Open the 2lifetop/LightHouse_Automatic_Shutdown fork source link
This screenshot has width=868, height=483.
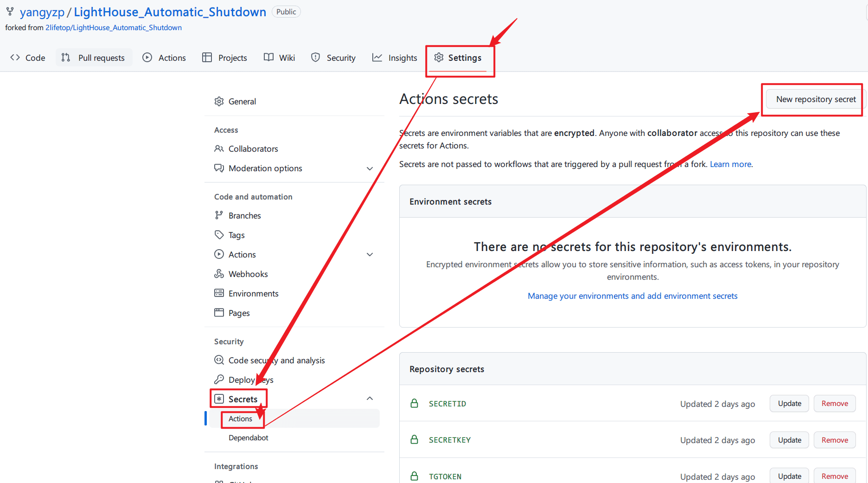[x=114, y=27]
